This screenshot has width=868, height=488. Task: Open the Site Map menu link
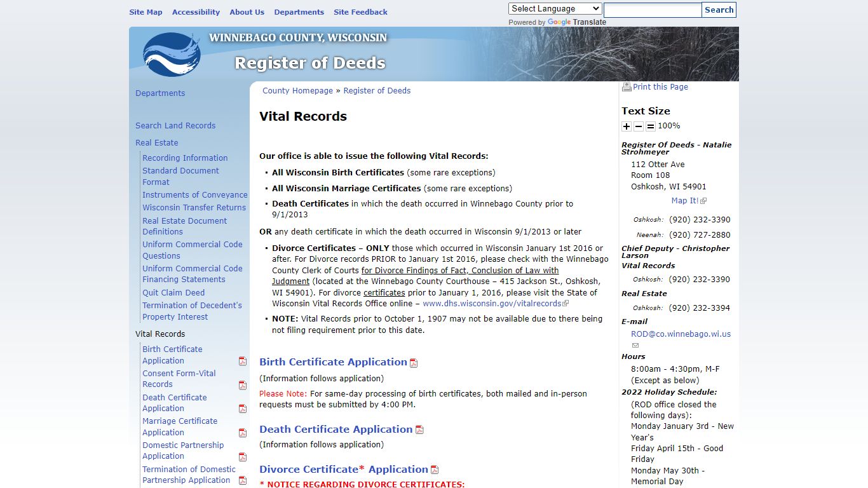pos(146,12)
